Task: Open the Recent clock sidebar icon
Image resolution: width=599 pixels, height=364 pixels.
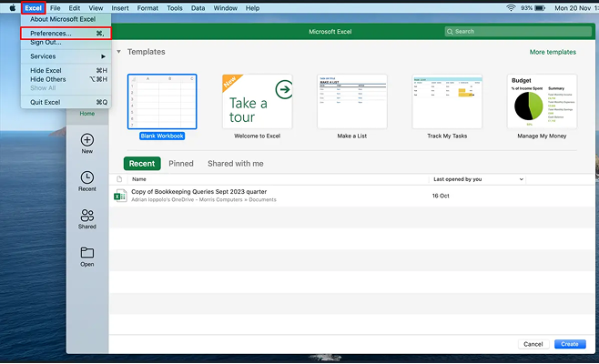Action: [x=87, y=177]
